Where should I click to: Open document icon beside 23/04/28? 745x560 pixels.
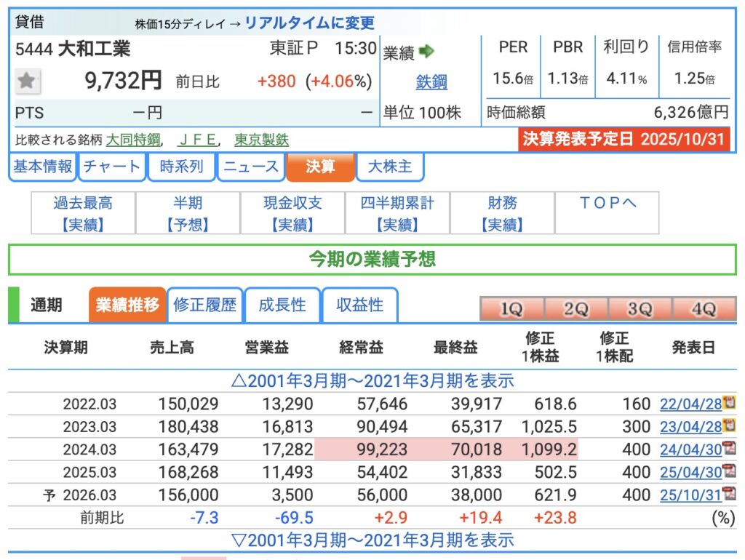tap(728, 425)
